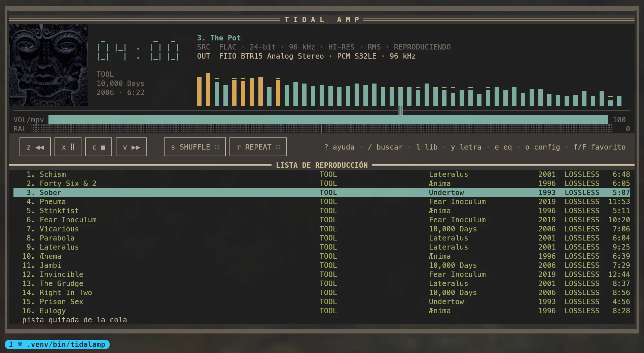Select track 7 Vicarious
The width and height of the screenshot is (644, 353).
(322, 229)
